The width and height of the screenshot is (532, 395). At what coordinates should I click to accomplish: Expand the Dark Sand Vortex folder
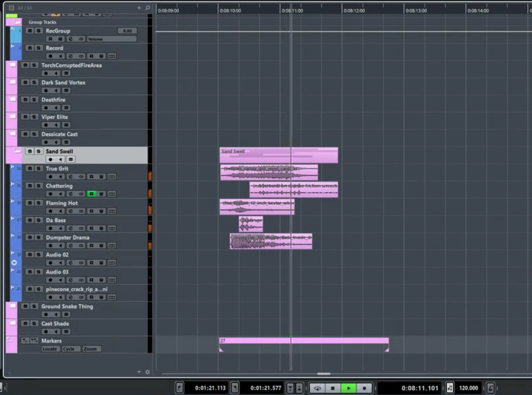(x=13, y=82)
